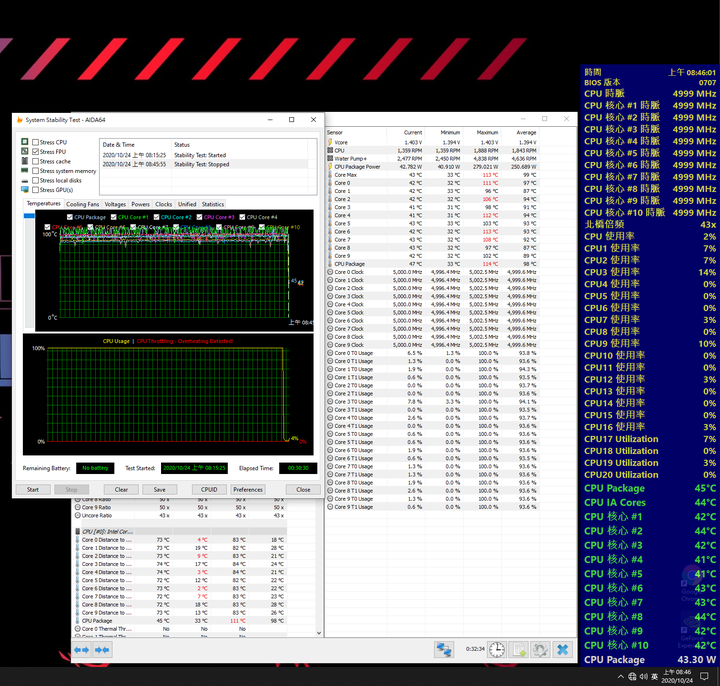This screenshot has height=686, width=720.
Task: Open the volume speaker icon in system tray
Action: coord(644,676)
